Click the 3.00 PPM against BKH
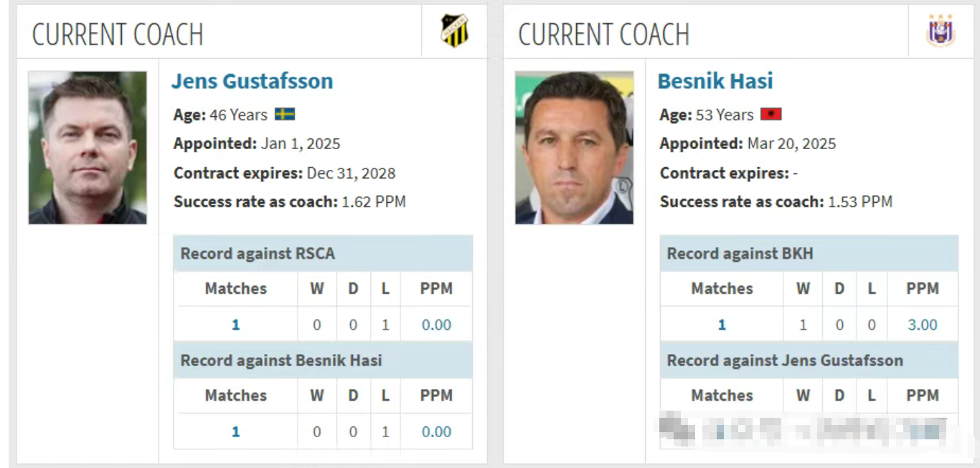Image resolution: width=980 pixels, height=468 pixels. click(923, 325)
